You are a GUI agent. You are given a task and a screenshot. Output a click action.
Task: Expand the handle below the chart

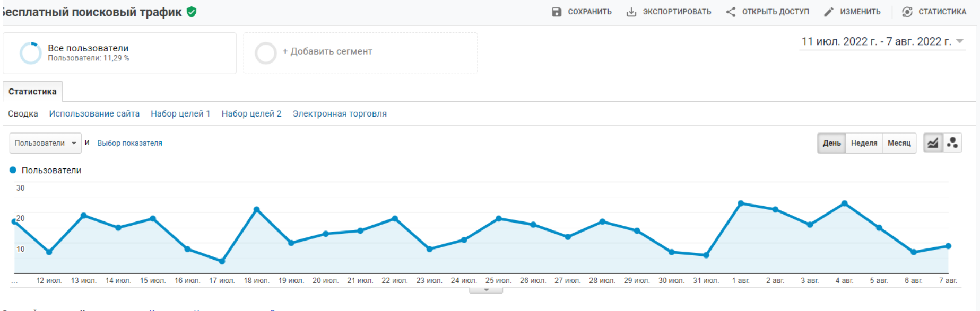click(x=486, y=290)
